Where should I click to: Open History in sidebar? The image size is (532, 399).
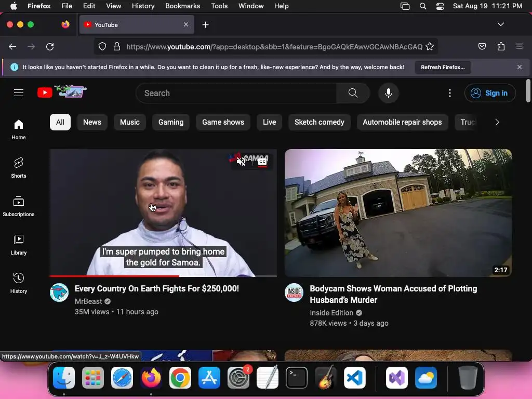pyautogui.click(x=19, y=283)
